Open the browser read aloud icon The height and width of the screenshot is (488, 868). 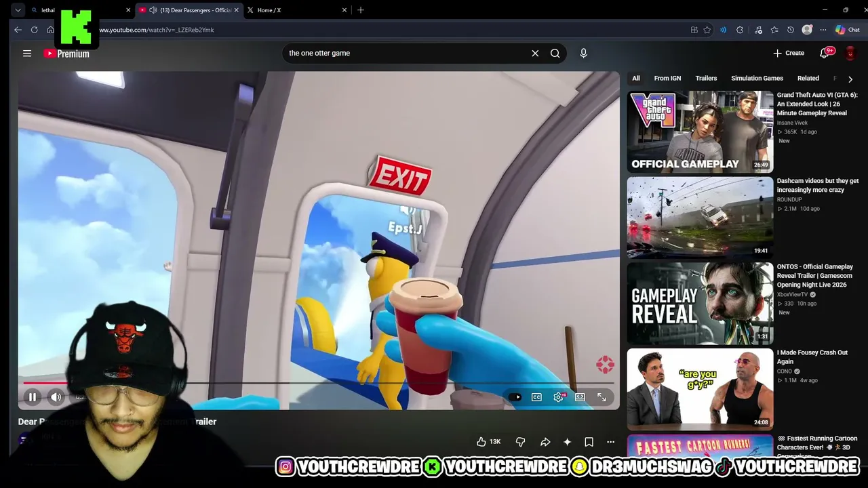pos(723,30)
